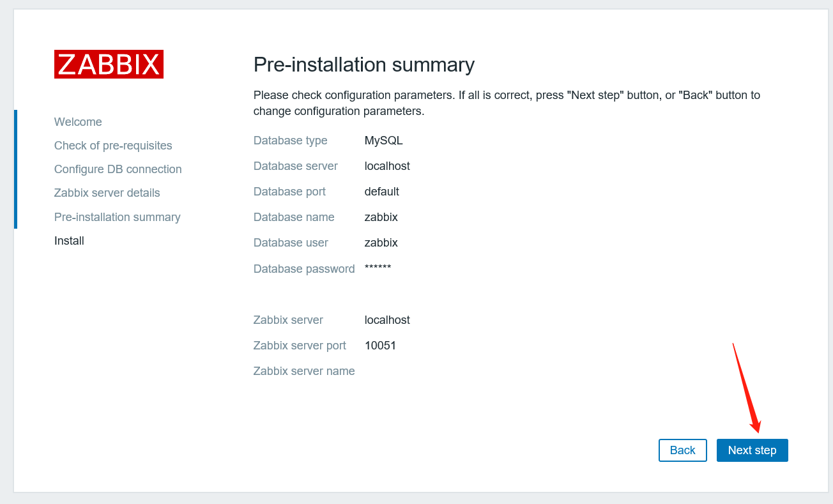The image size is (833, 504).
Task: Click the Database name zabbix value
Action: click(381, 217)
